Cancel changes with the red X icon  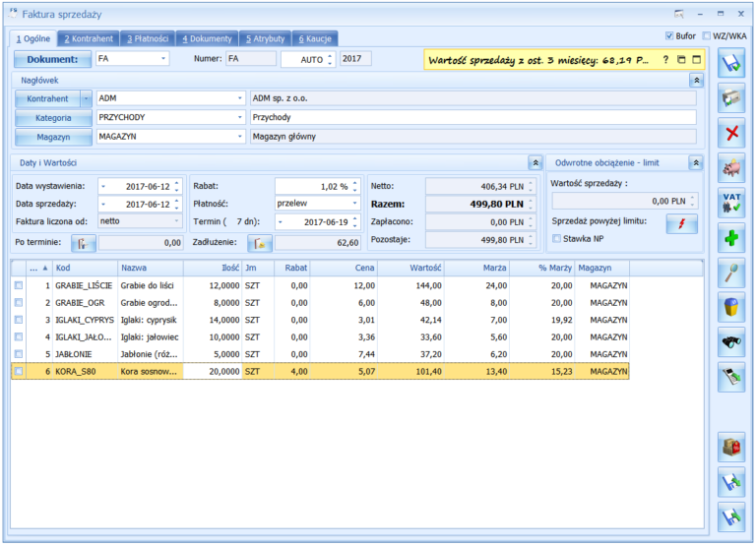tap(731, 133)
